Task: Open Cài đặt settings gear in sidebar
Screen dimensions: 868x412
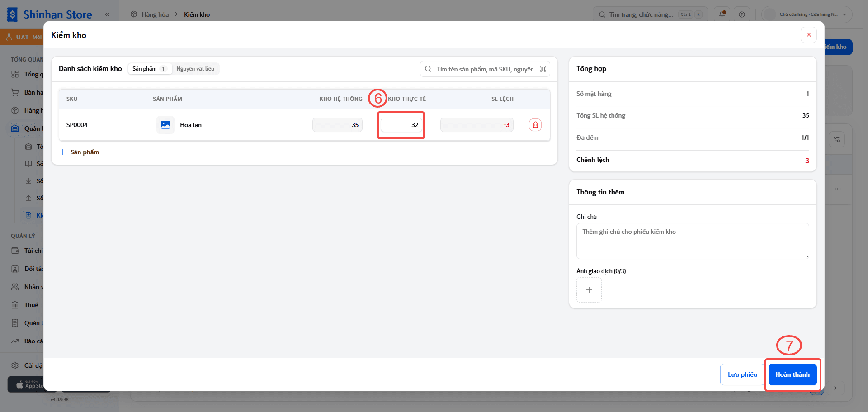Action: [15, 365]
